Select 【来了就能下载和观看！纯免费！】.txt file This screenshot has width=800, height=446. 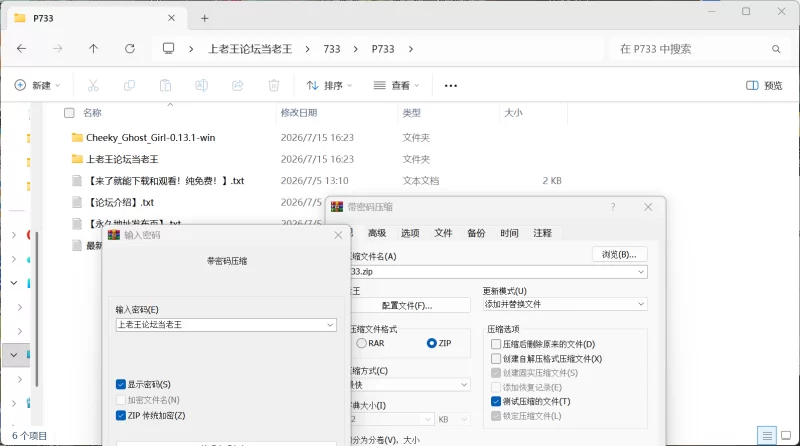click(165, 181)
